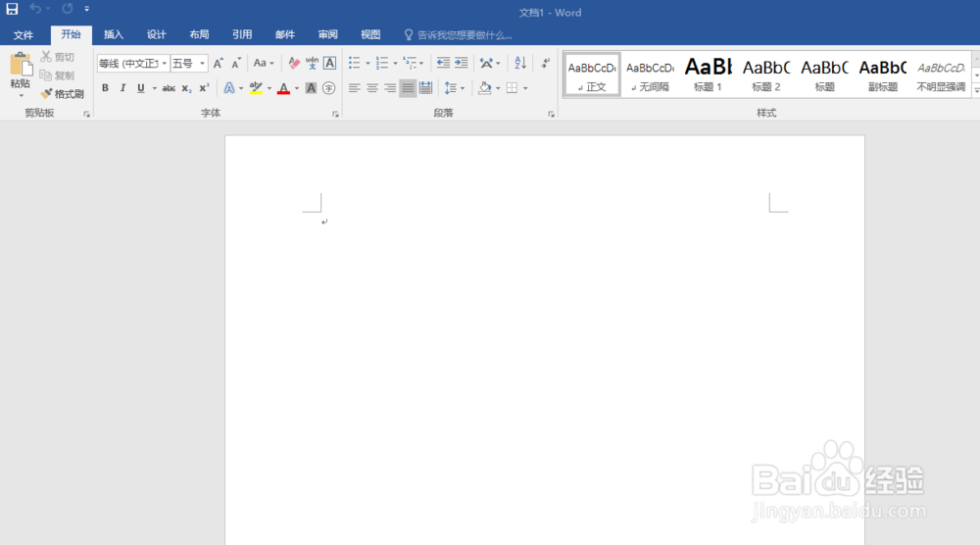Apply the 副标题 style
Viewport: 980px width, 545px height.
tap(883, 75)
